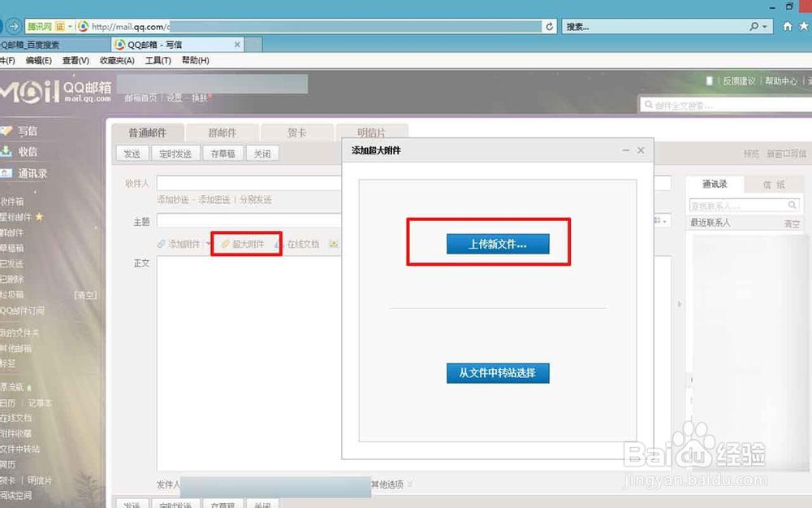Open the 草稿箱 drafts folder
This screenshot has height=508, width=812.
tap(12, 248)
